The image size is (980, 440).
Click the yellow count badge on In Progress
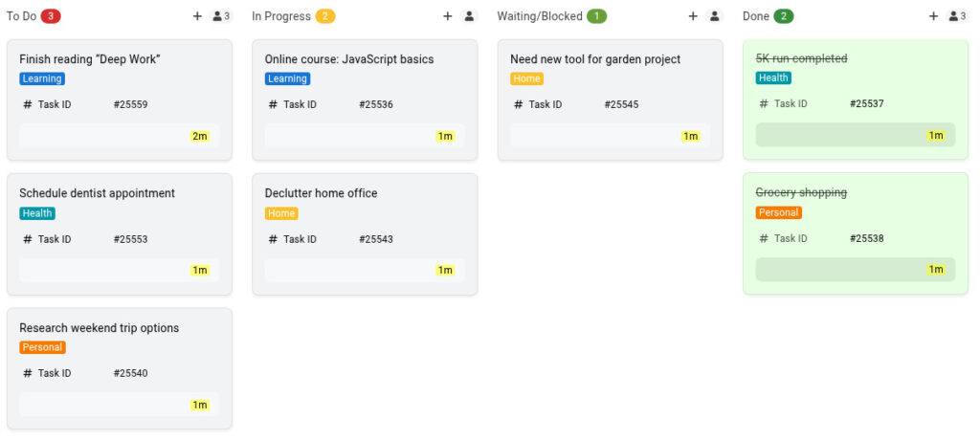[x=325, y=16]
